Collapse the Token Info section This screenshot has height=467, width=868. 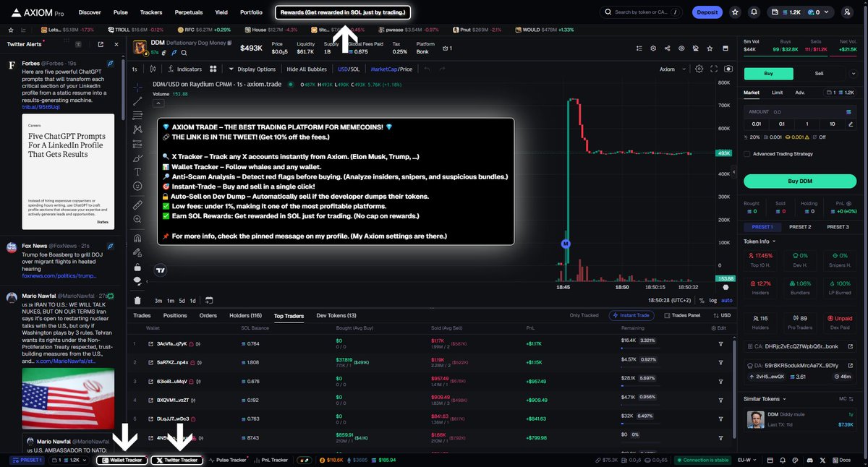(759, 241)
